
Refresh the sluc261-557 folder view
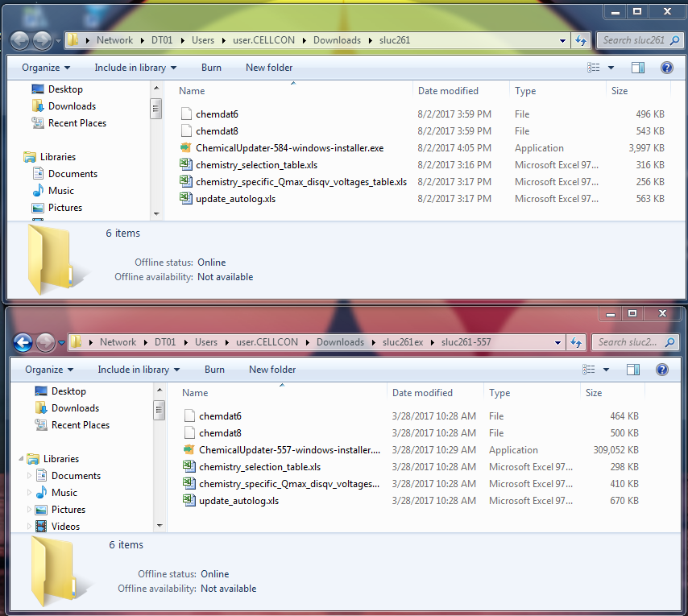(576, 342)
